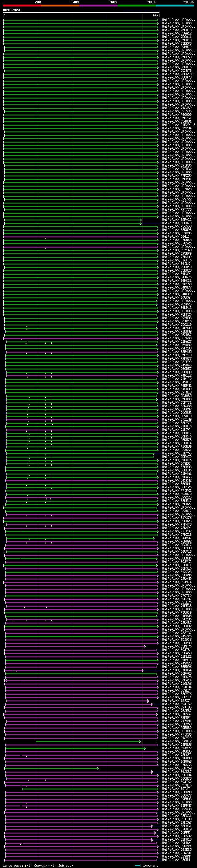Select hit label UniRef100_Q4SJS9
This screenshot has height=868, width=197.
177,108
